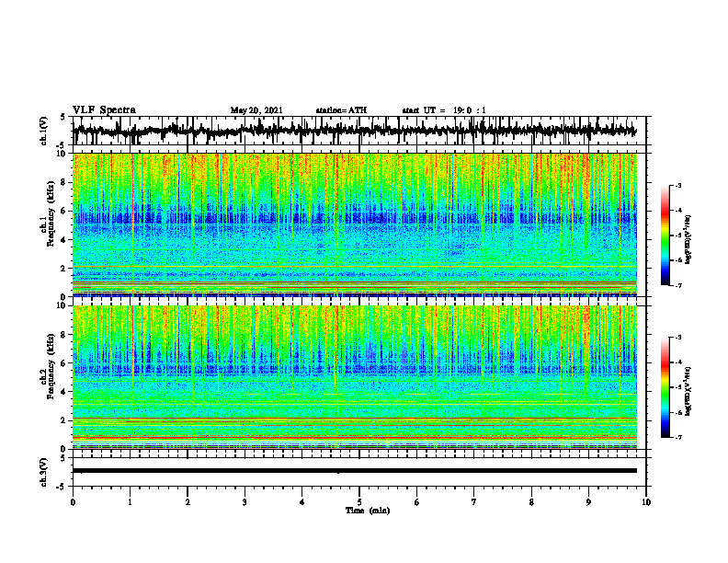
Task: Click the "ch.1(V)" axis label
Action: pos(44,131)
